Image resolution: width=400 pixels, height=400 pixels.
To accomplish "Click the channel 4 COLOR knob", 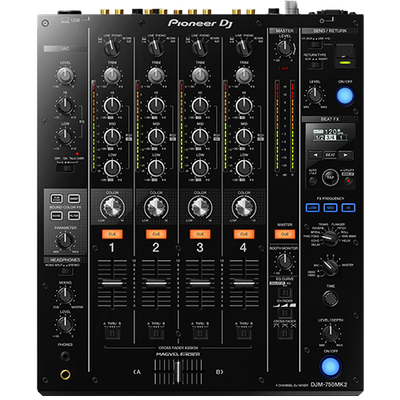I will 244,208.
